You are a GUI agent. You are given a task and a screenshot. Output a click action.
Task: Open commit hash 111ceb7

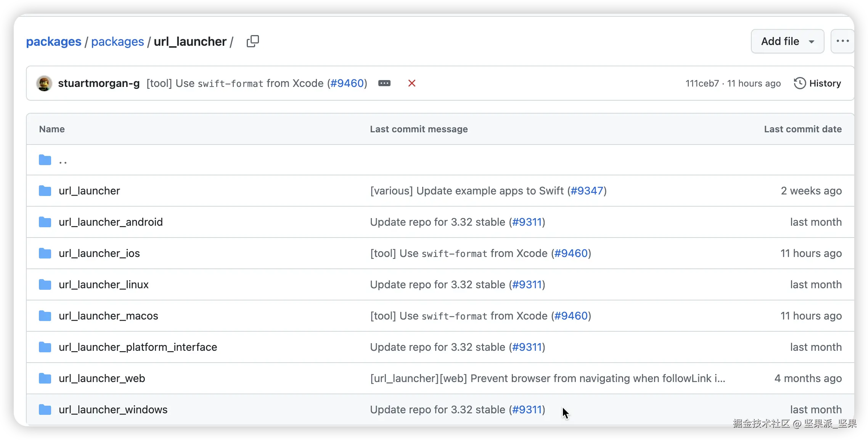[x=702, y=83]
